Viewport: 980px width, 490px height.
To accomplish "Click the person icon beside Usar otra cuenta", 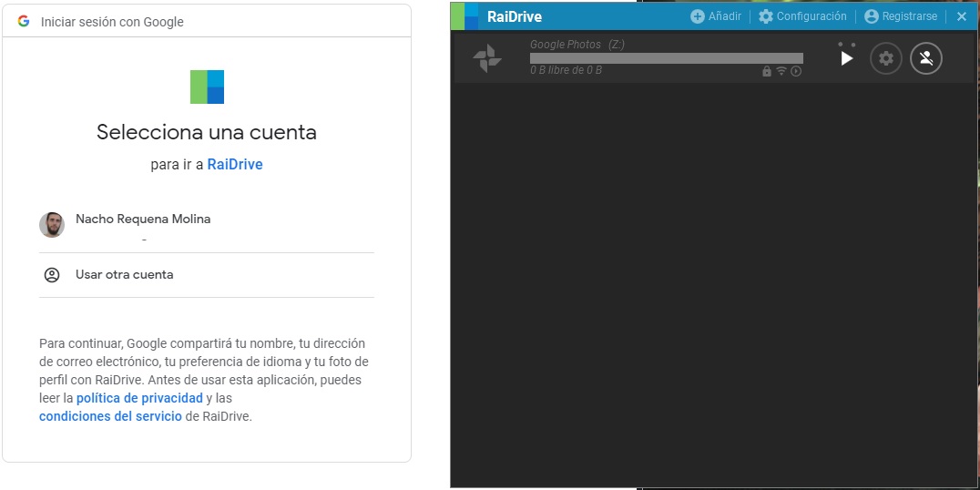I will pyautogui.click(x=52, y=275).
